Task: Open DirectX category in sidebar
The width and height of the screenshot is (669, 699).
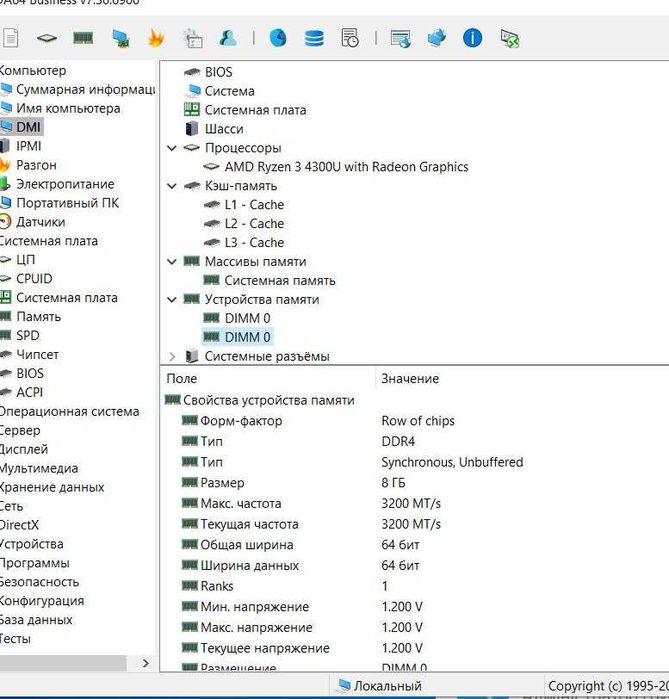Action: click(x=19, y=525)
